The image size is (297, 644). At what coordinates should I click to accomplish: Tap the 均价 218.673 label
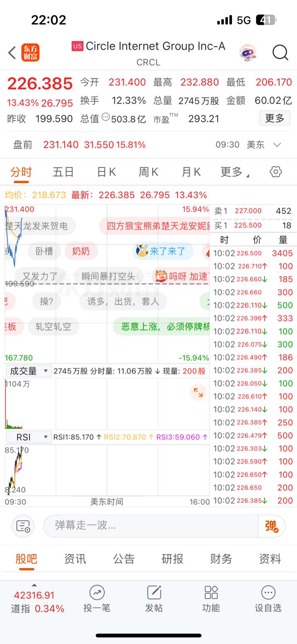click(x=35, y=195)
